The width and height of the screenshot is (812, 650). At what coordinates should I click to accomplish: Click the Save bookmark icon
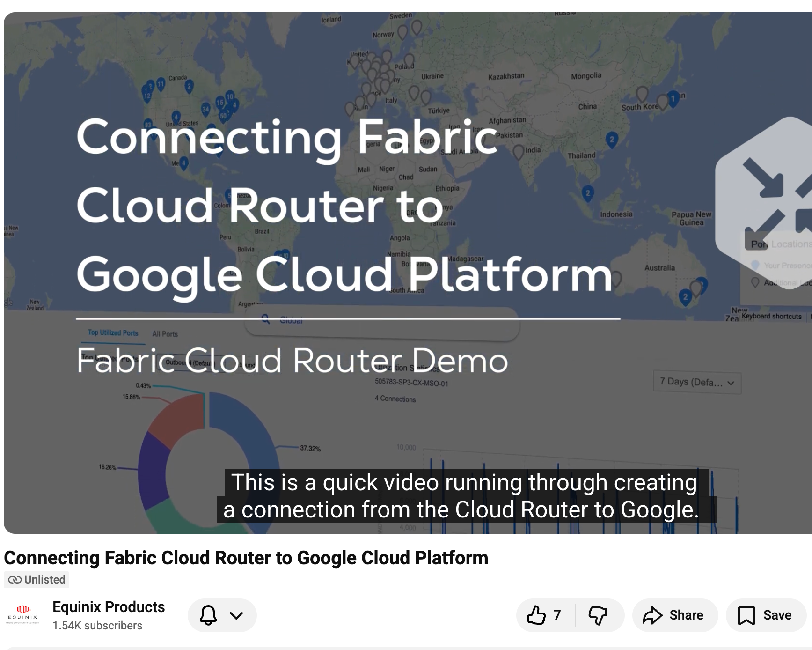[x=746, y=615]
